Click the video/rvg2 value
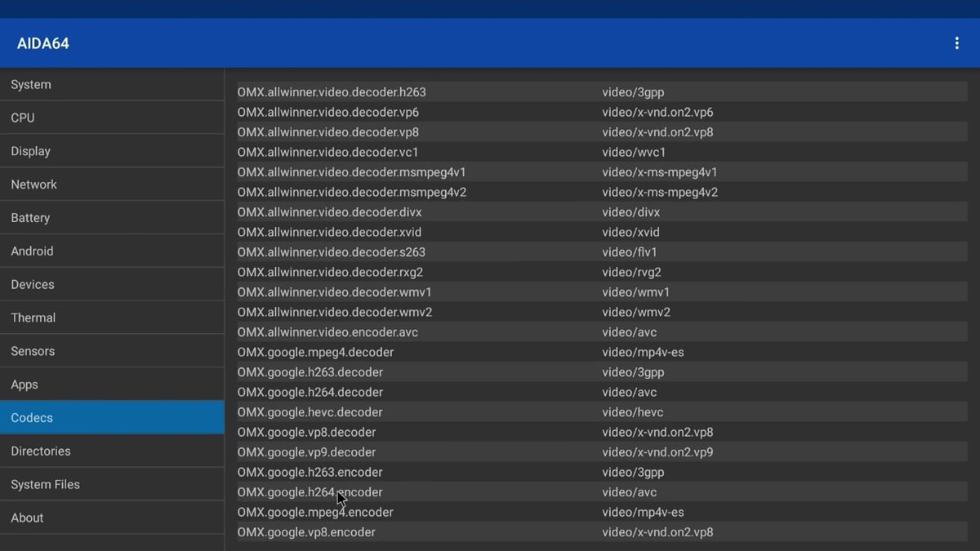The height and width of the screenshot is (551, 980). click(x=631, y=272)
